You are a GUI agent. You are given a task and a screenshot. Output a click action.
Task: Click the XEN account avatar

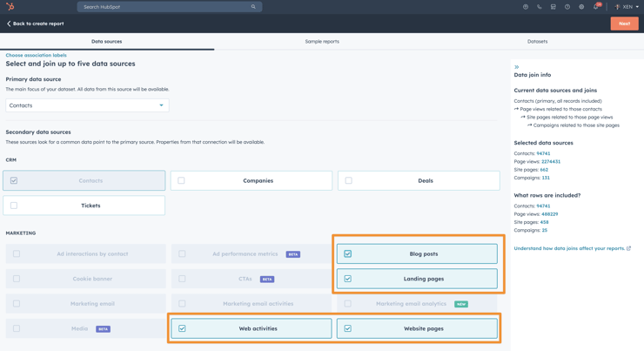[617, 7]
